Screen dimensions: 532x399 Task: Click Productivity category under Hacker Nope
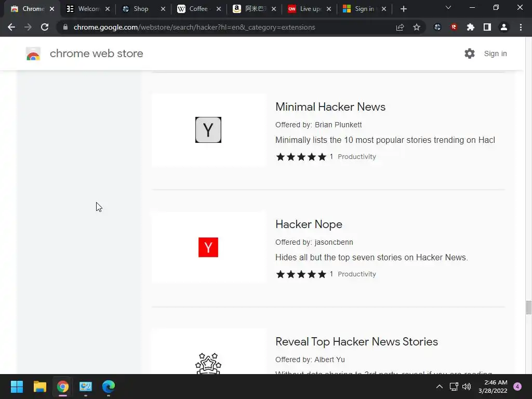point(357,274)
